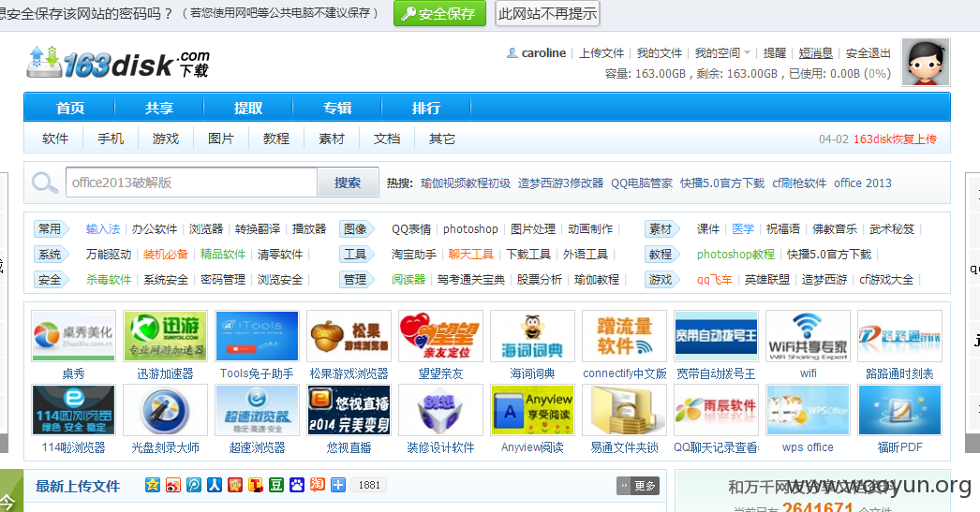This screenshot has height=512, width=980.
Task: Open 望望亲友 heart icon
Action: (440, 336)
